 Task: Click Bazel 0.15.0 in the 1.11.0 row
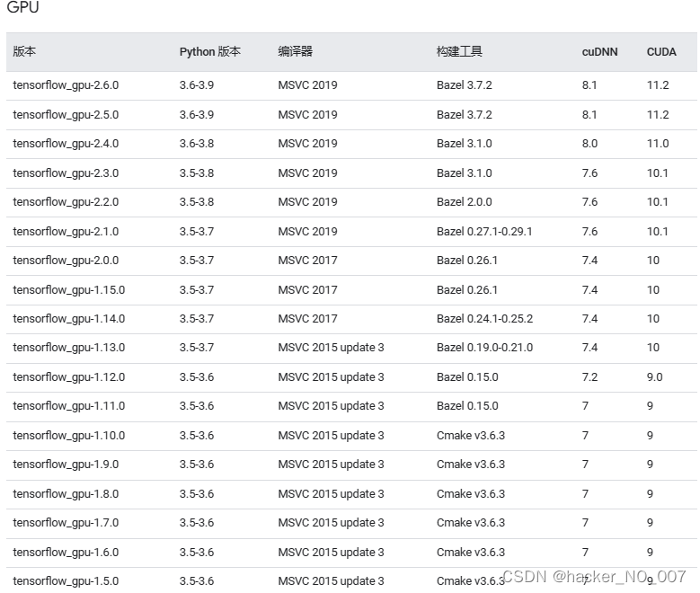pyautogui.click(x=467, y=406)
